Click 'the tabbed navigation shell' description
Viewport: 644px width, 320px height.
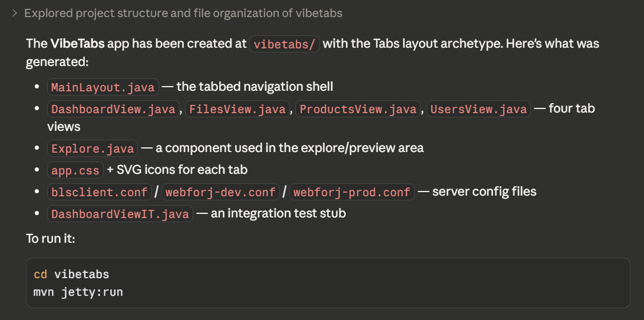pyautogui.click(x=255, y=87)
